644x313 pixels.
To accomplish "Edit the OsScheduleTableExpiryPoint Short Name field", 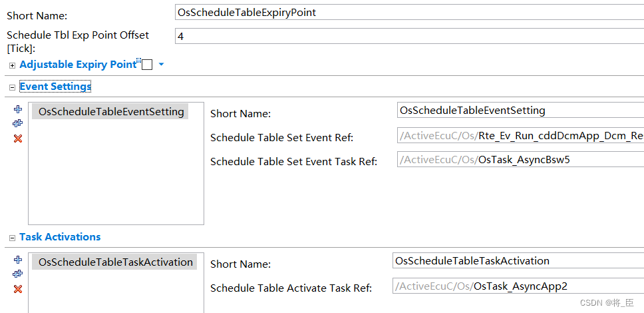I will point(409,13).
